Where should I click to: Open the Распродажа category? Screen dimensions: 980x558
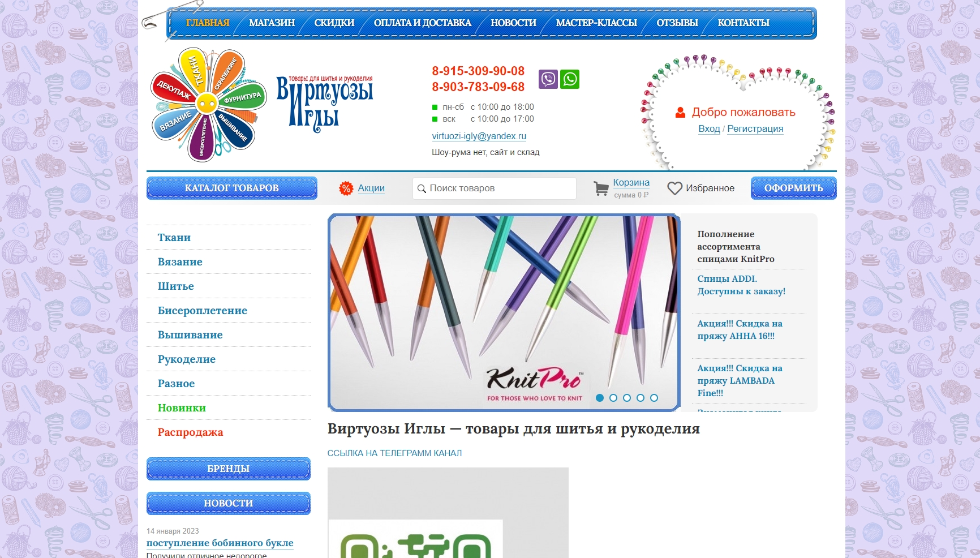191,432
